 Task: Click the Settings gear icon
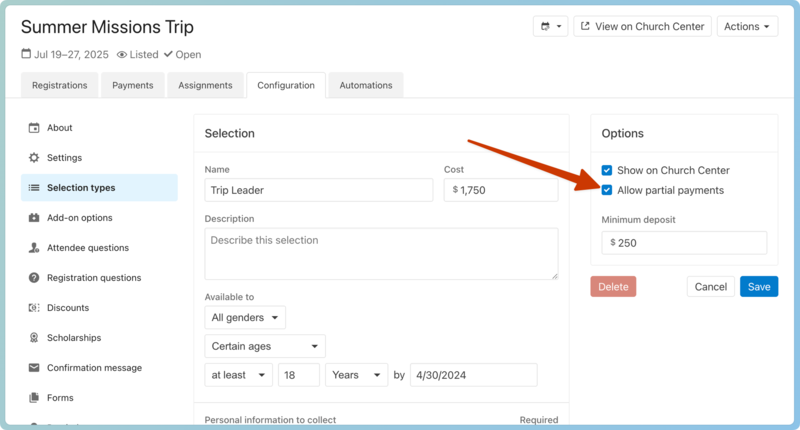coord(34,158)
